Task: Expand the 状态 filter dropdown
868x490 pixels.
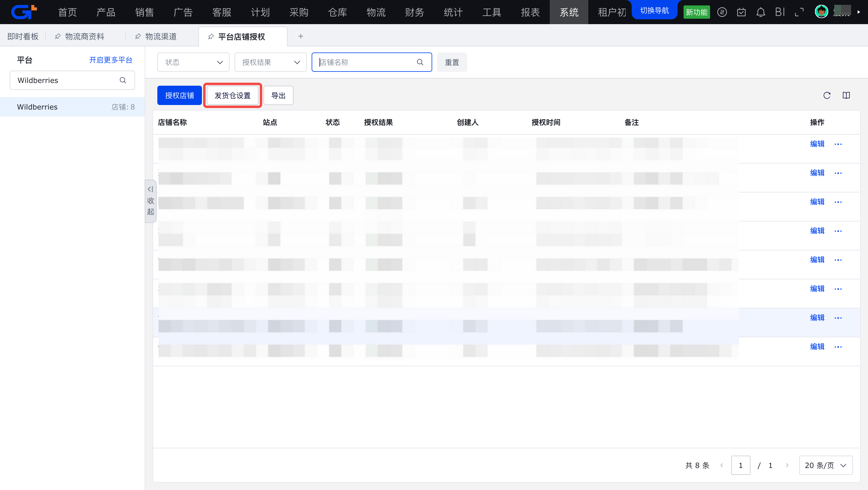Action: pyautogui.click(x=193, y=62)
